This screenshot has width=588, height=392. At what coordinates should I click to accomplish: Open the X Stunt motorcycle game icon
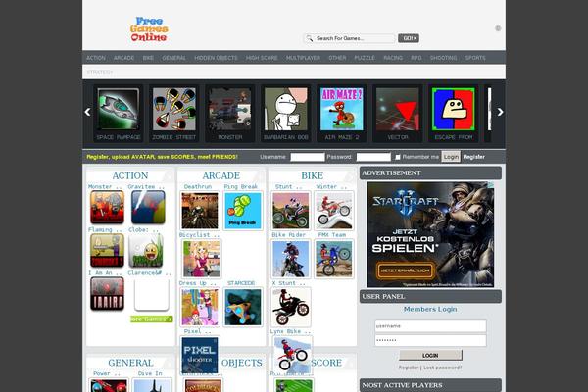coord(291,307)
